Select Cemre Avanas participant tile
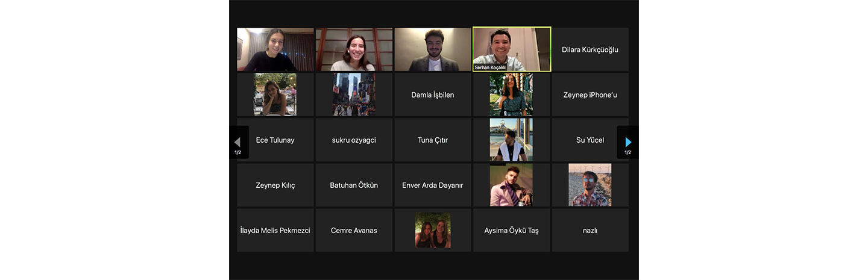The height and width of the screenshot is (280, 868). [x=354, y=230]
